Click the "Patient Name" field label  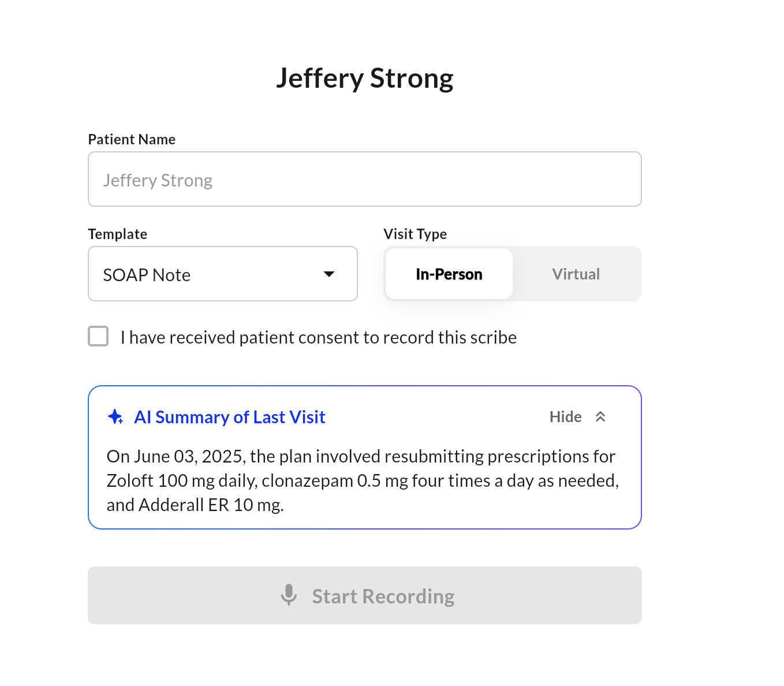pyautogui.click(x=132, y=140)
